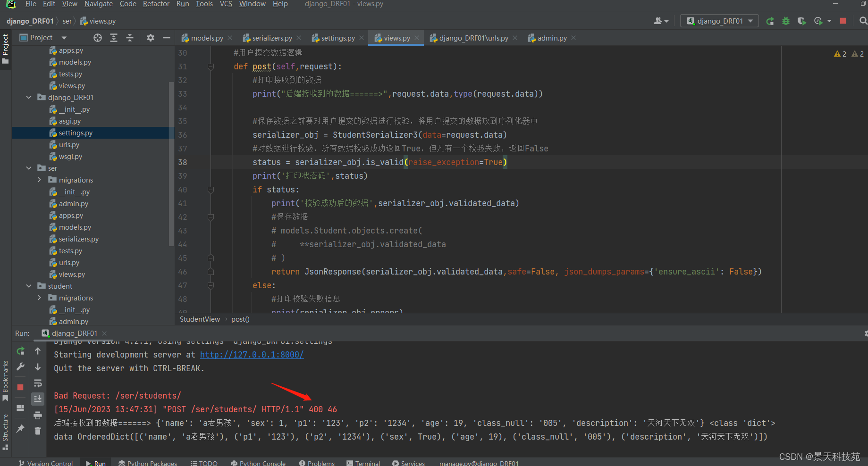868x466 pixels.
Task: Pin the Run tab
Action: [20, 428]
